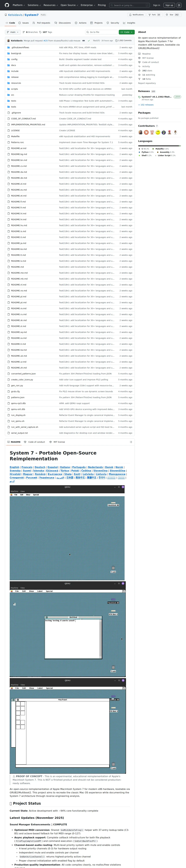The height and width of the screenshot is (868, 186).
Task: Click the Report repository link
Action: [x=147, y=83]
